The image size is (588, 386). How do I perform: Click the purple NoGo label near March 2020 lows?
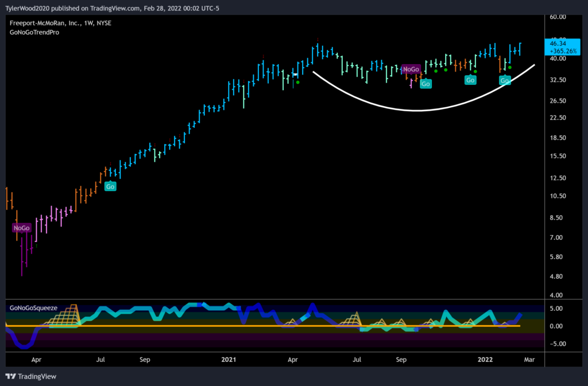click(21, 228)
